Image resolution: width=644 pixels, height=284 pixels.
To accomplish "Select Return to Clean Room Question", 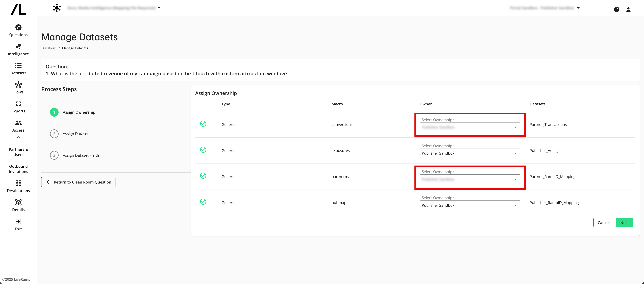I will (x=78, y=182).
